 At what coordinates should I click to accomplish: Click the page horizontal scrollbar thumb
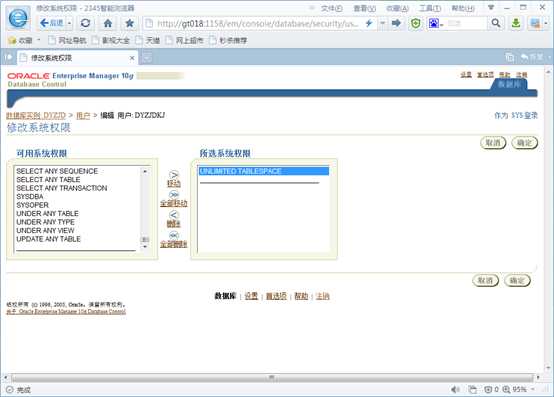[271, 378]
